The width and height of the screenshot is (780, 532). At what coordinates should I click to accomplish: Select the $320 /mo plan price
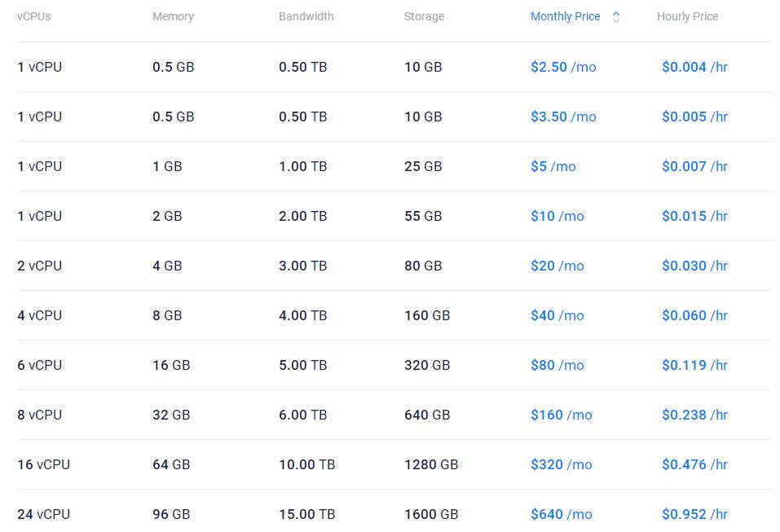point(561,465)
